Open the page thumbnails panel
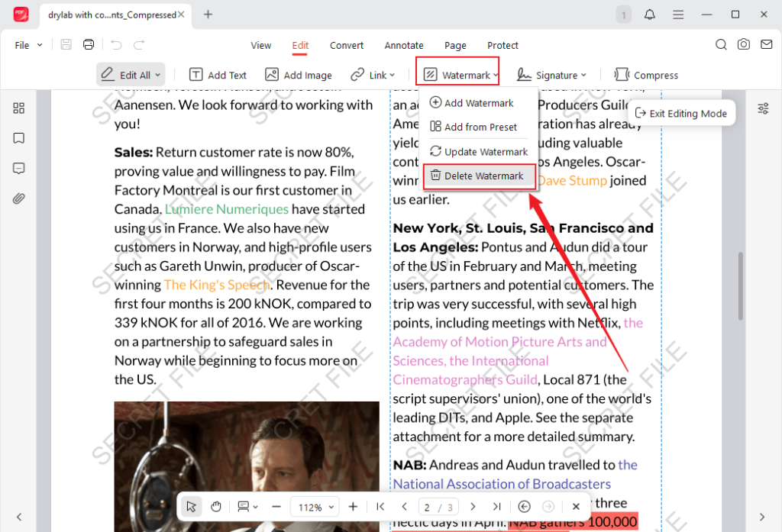The height and width of the screenshot is (532, 782). (x=18, y=108)
